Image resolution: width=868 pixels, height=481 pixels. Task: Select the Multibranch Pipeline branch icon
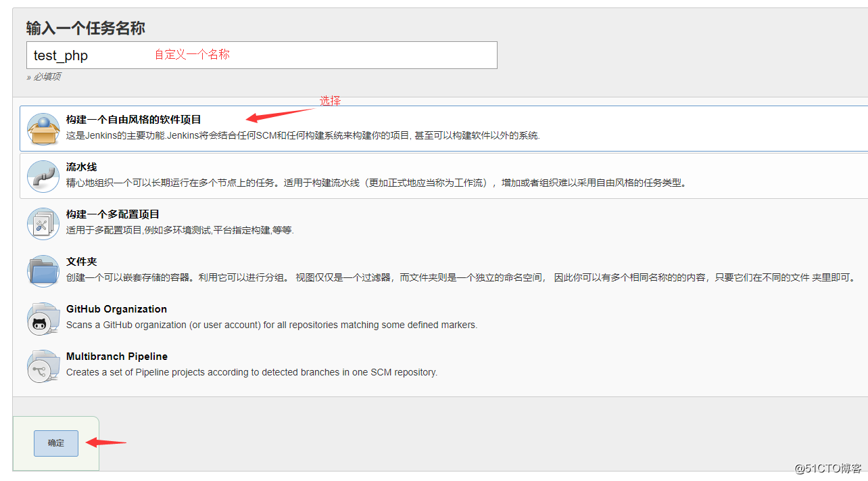tap(43, 365)
